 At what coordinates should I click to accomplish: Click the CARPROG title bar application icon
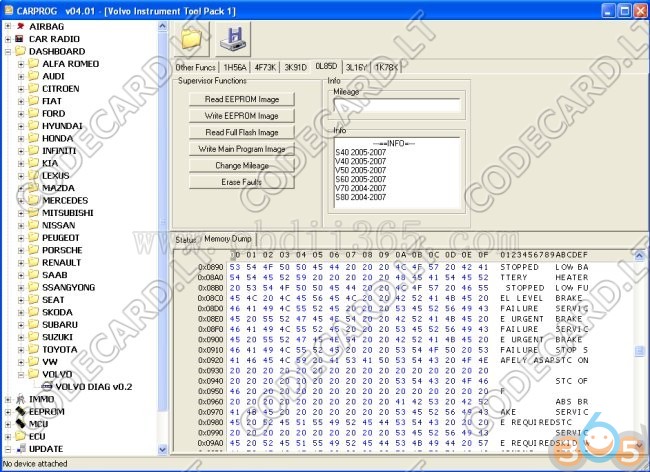tap(8, 10)
